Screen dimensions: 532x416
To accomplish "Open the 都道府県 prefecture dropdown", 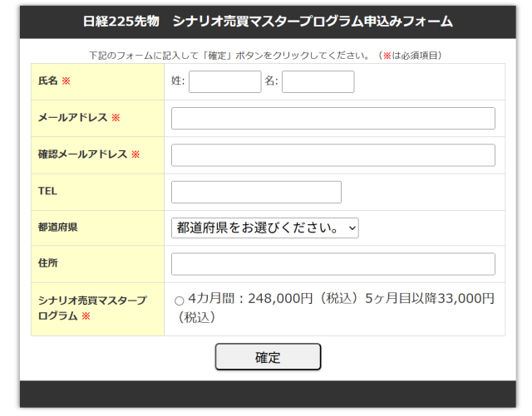I will (x=265, y=228).
